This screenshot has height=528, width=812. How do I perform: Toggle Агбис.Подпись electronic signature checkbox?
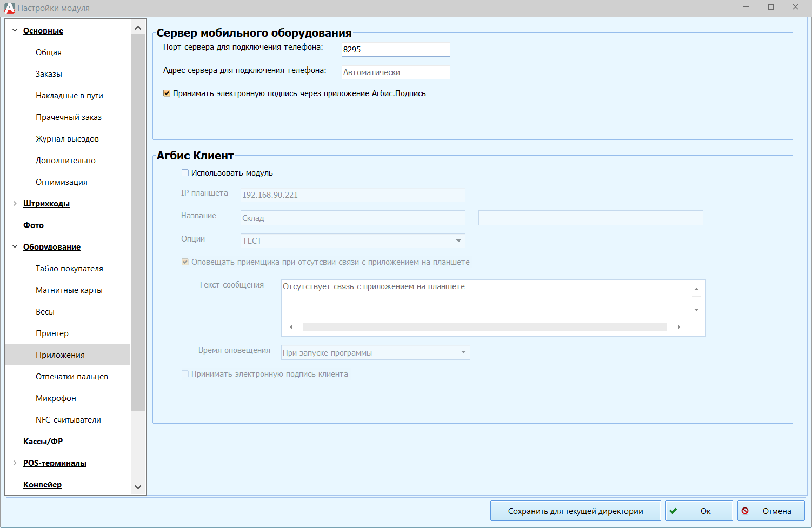click(x=167, y=93)
